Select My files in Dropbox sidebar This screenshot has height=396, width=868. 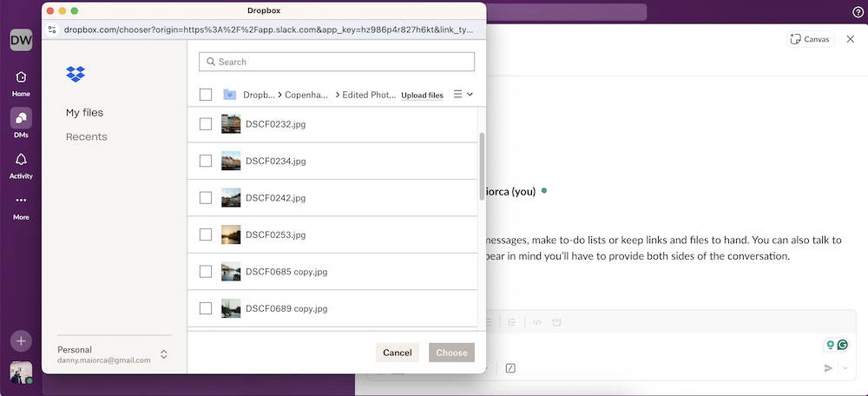(85, 112)
